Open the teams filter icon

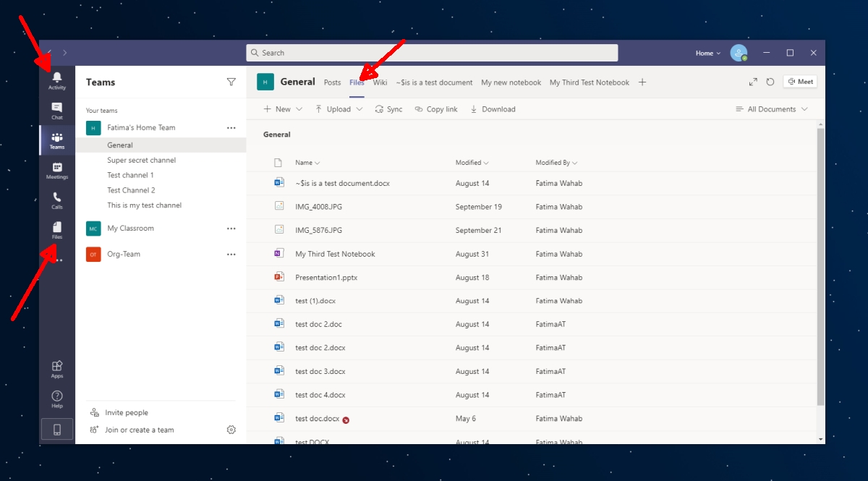[231, 82]
